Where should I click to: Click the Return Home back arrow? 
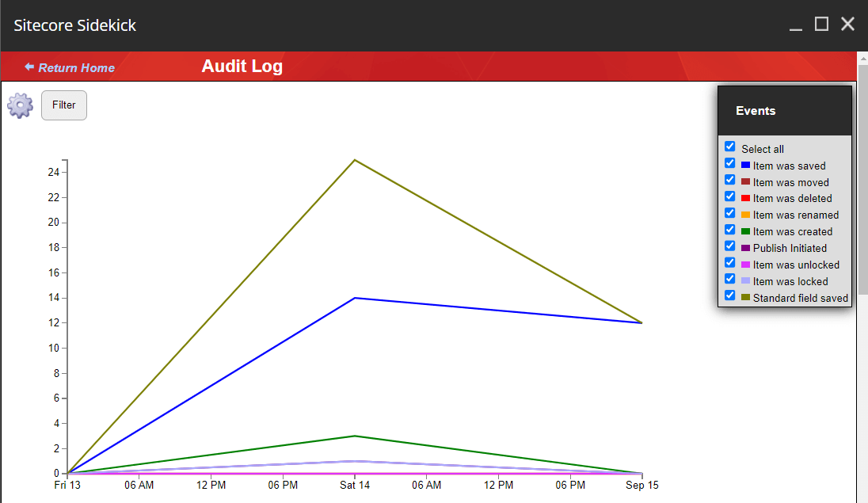(29, 67)
